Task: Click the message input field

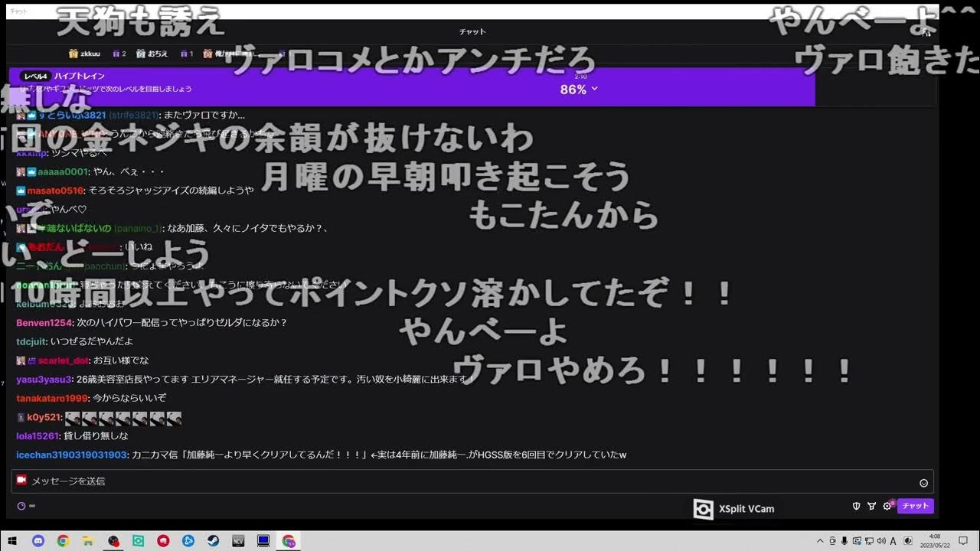Action: [472, 481]
